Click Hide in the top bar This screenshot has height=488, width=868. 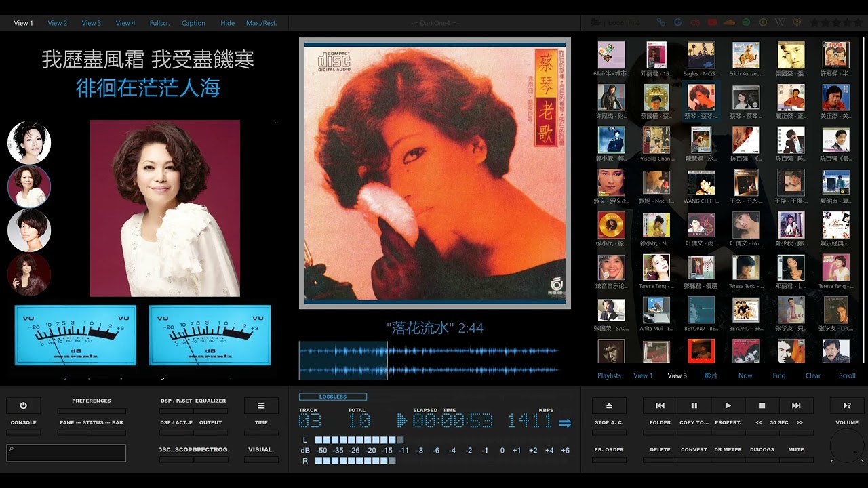[228, 23]
